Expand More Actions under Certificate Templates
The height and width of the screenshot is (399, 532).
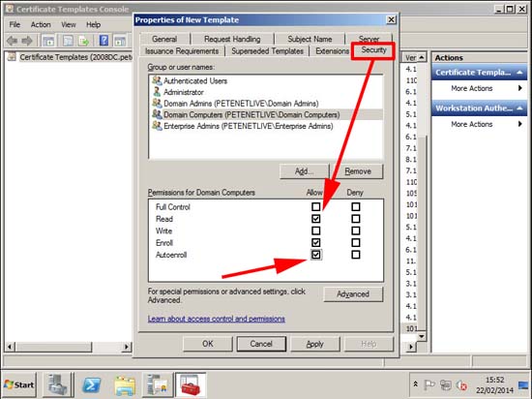coord(479,88)
